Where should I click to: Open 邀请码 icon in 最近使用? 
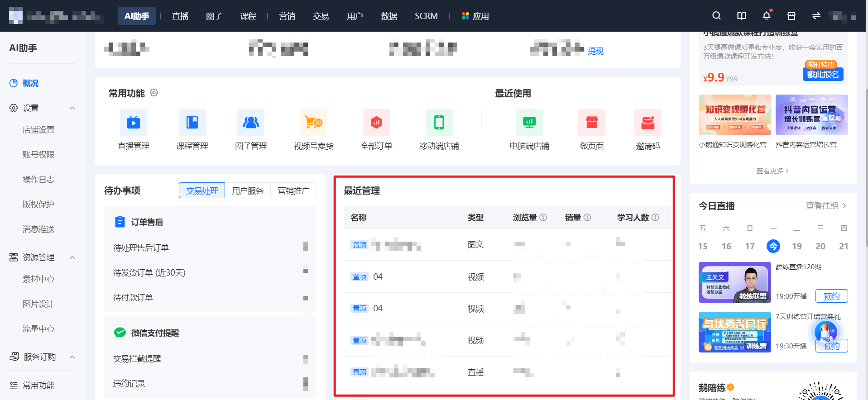(648, 122)
